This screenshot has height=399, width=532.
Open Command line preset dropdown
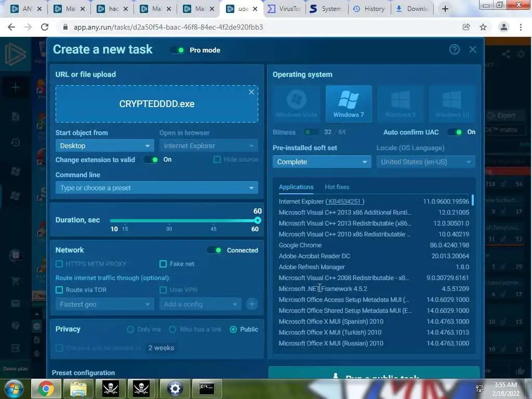157,188
